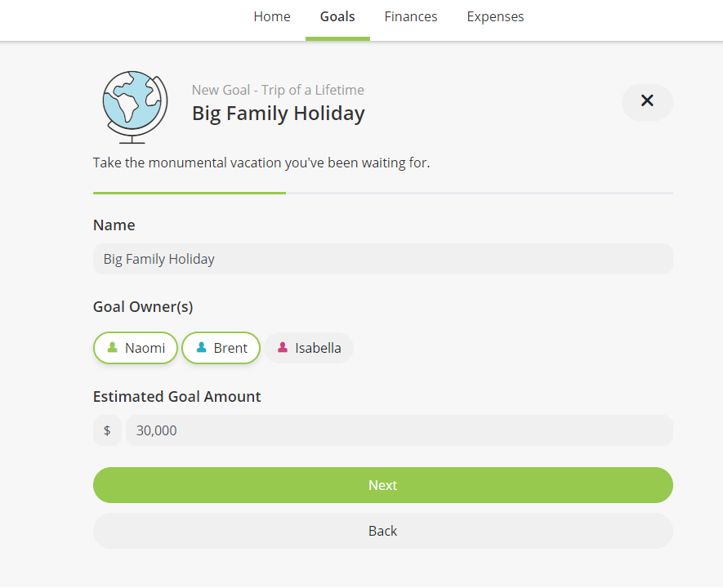Edit the Estimated Goal Amount field
Screen dimensions: 723x588
coord(399,430)
